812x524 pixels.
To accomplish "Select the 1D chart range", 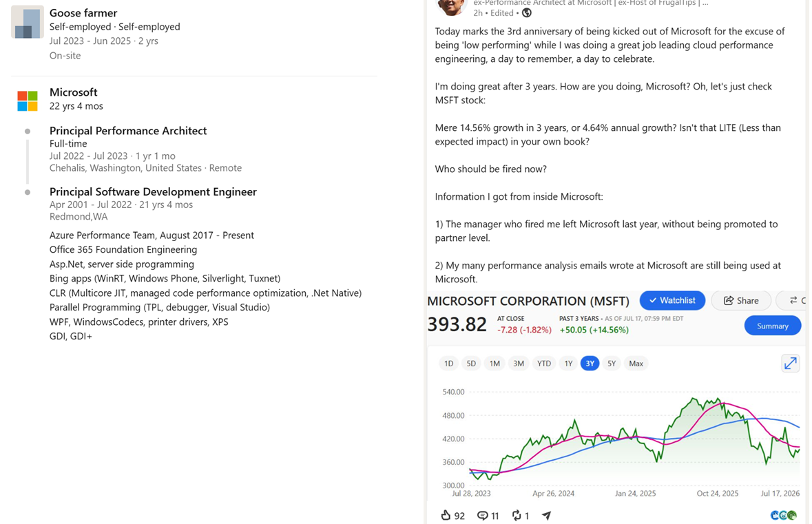I will click(x=448, y=364).
